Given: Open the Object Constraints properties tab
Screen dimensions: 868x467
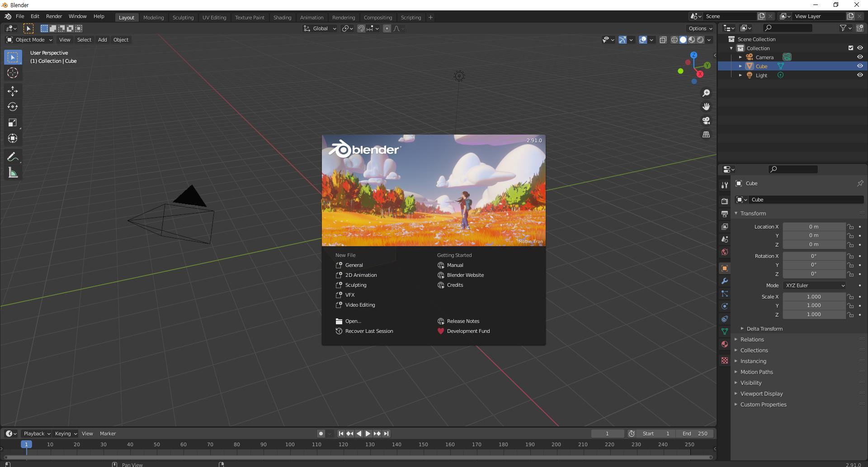Looking at the screenshot, I should (725, 319).
